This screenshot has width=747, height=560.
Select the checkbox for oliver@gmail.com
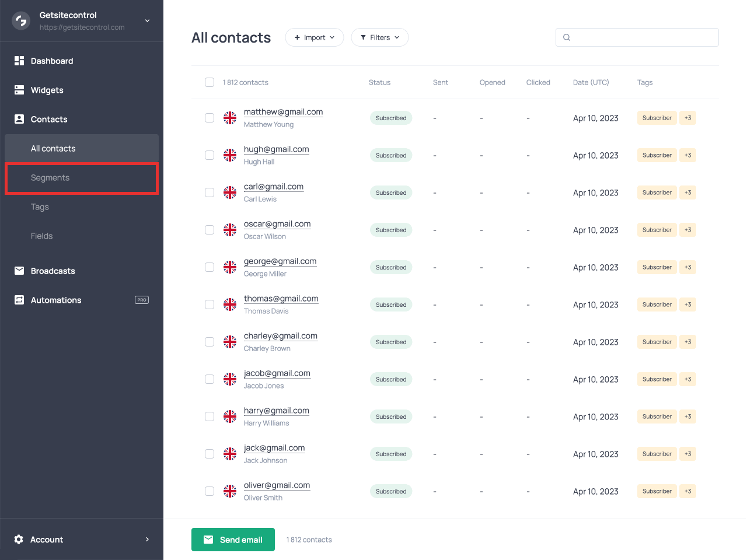210,491
